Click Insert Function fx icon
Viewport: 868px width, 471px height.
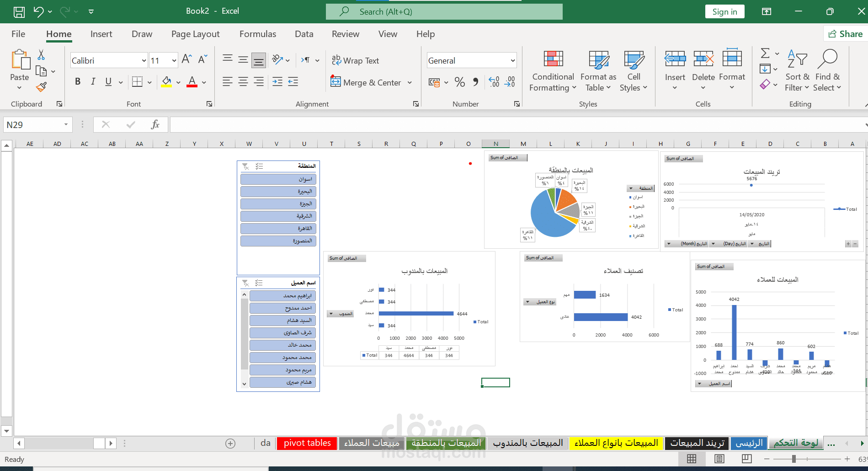155,124
